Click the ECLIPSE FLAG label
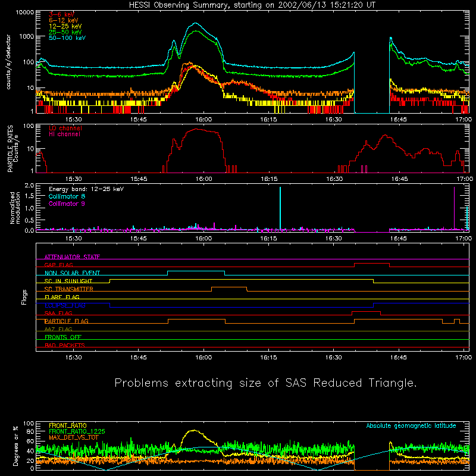 [x=65, y=305]
